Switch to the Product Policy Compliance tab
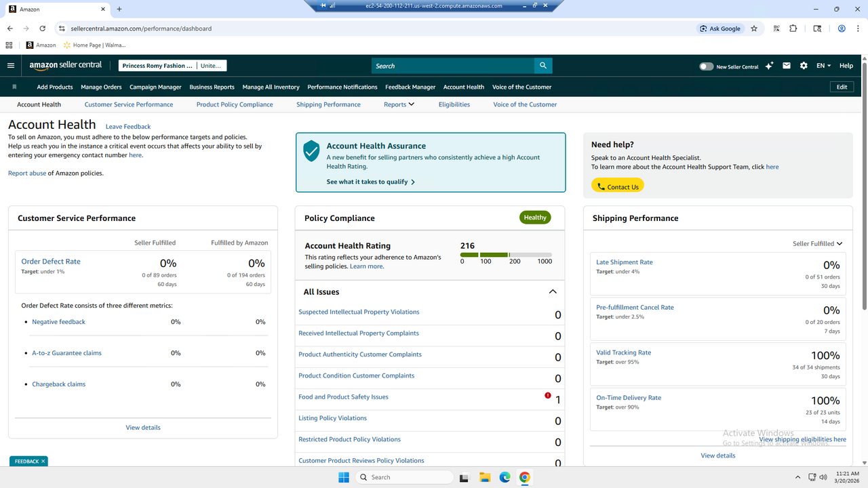Image resolution: width=868 pixels, height=488 pixels. [235, 104]
